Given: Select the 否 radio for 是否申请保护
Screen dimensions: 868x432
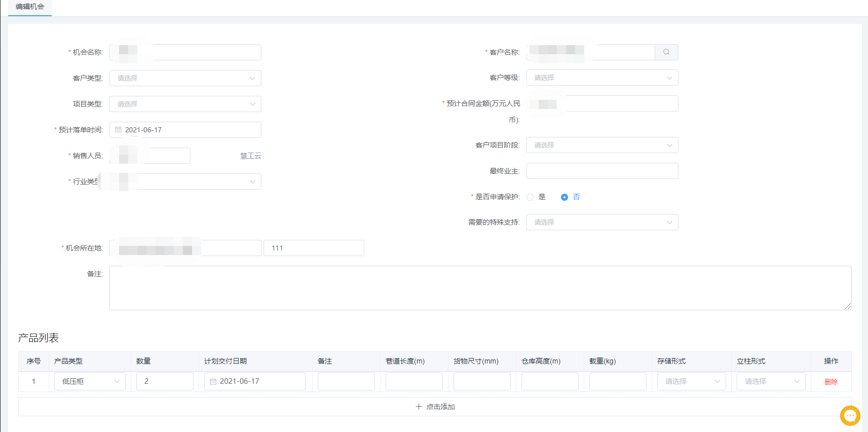Looking at the screenshot, I should tap(564, 197).
